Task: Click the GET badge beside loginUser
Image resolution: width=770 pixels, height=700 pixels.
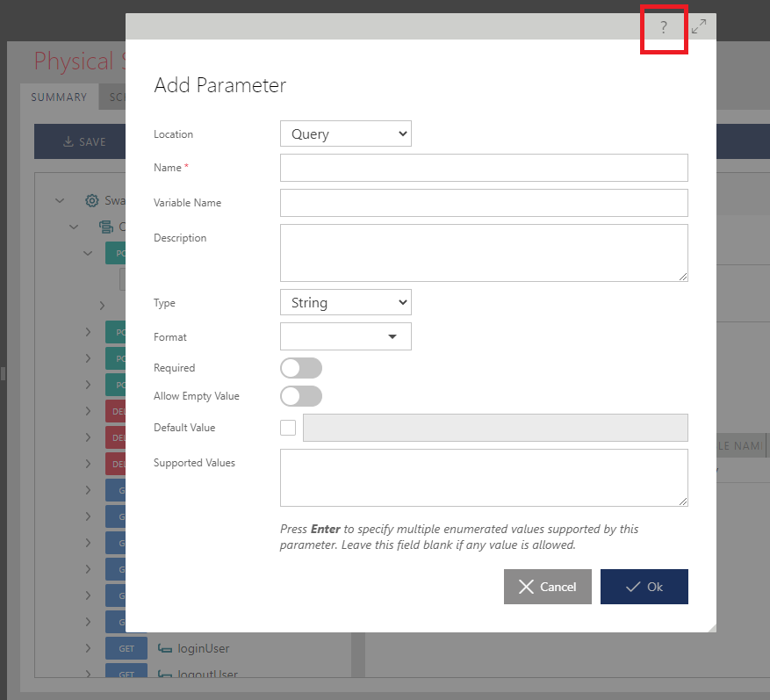Action: tap(126, 648)
